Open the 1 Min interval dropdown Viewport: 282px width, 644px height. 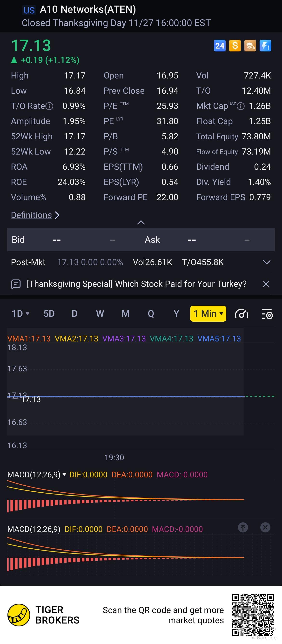point(208,313)
